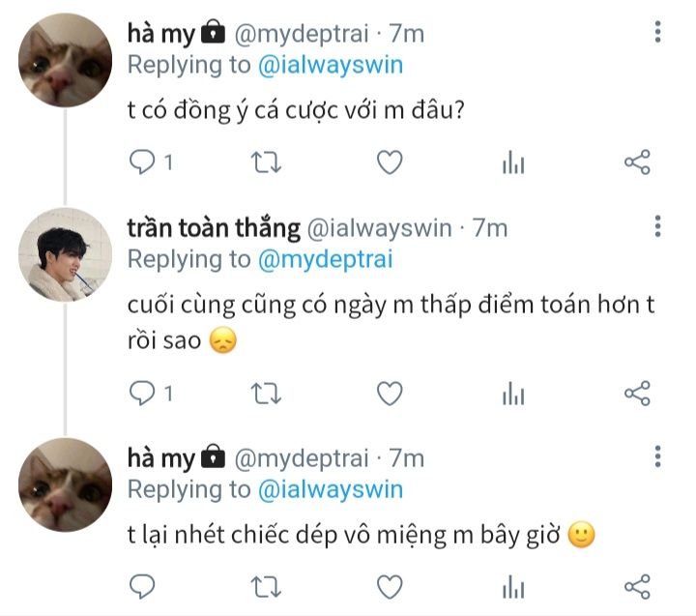View analytics for hà my's first tweet
This screenshot has width=696, height=616.
click(x=513, y=162)
